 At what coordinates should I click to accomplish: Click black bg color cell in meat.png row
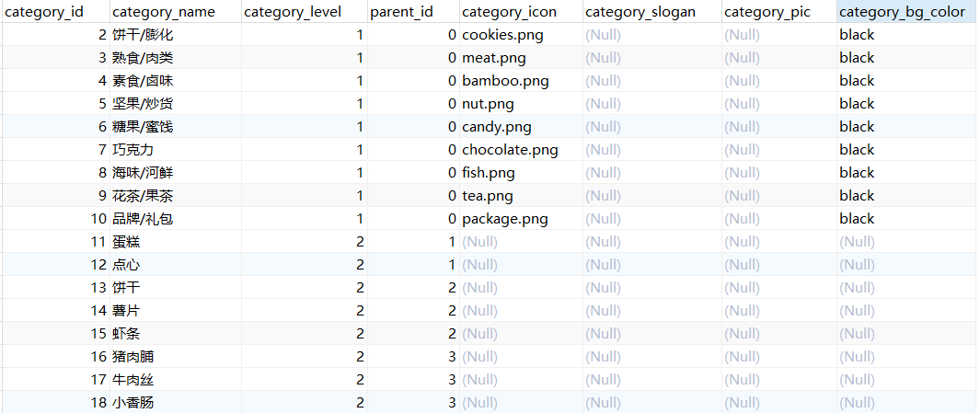908,57
